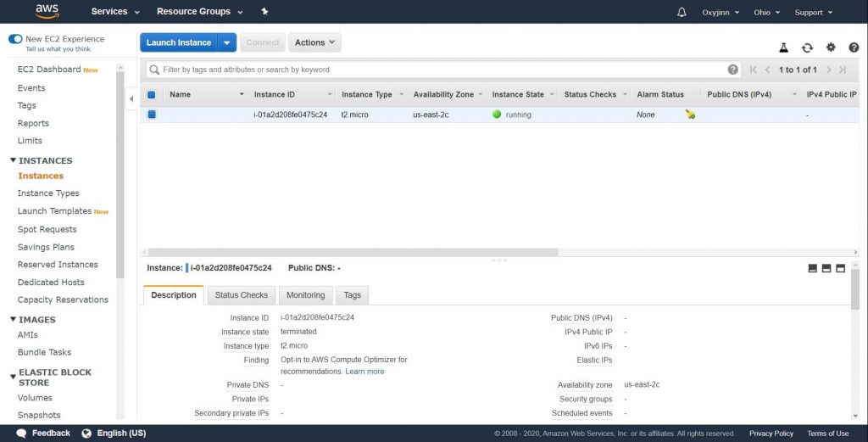Screen dimensions: 868x442
Task: Click the AWS logo home icon
Action: click(x=47, y=11)
